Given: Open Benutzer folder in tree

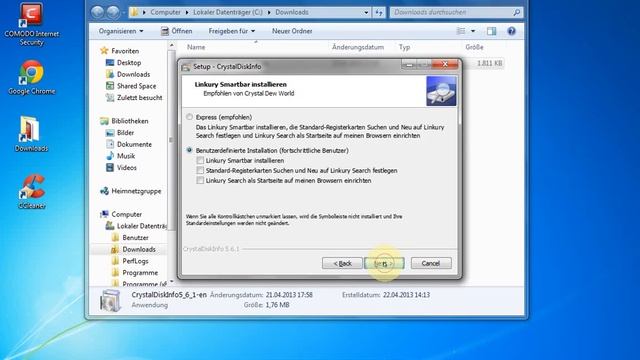Looking at the screenshot, I should click(x=136, y=238).
